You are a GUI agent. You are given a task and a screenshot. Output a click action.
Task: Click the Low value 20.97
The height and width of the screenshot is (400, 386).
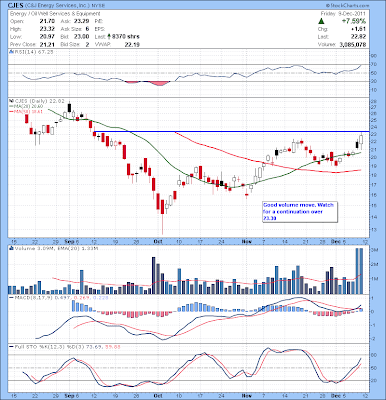pyautogui.click(x=47, y=37)
